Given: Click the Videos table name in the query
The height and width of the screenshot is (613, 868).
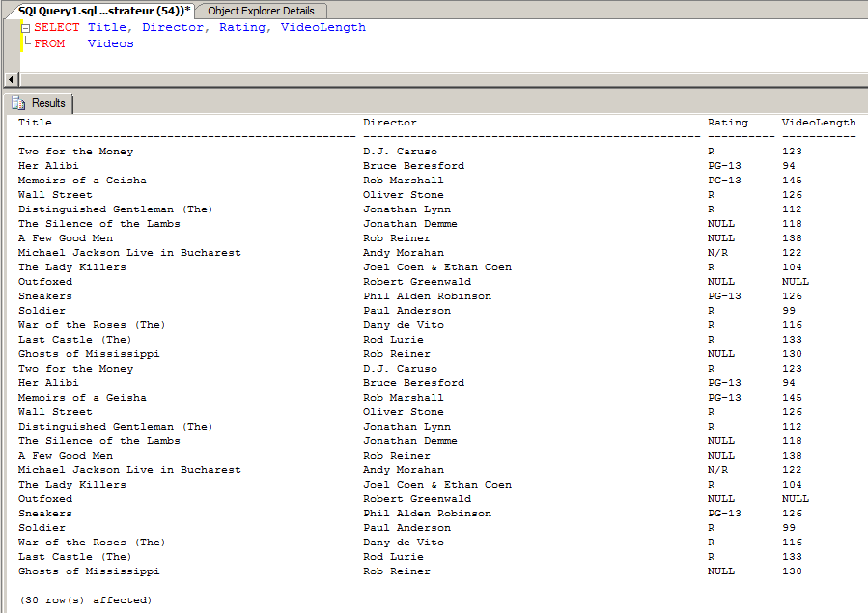Looking at the screenshot, I should pyautogui.click(x=110, y=43).
